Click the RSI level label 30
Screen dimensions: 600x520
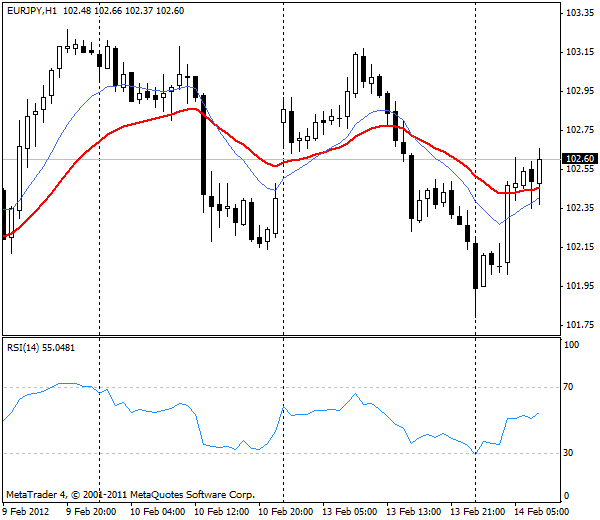[568, 453]
